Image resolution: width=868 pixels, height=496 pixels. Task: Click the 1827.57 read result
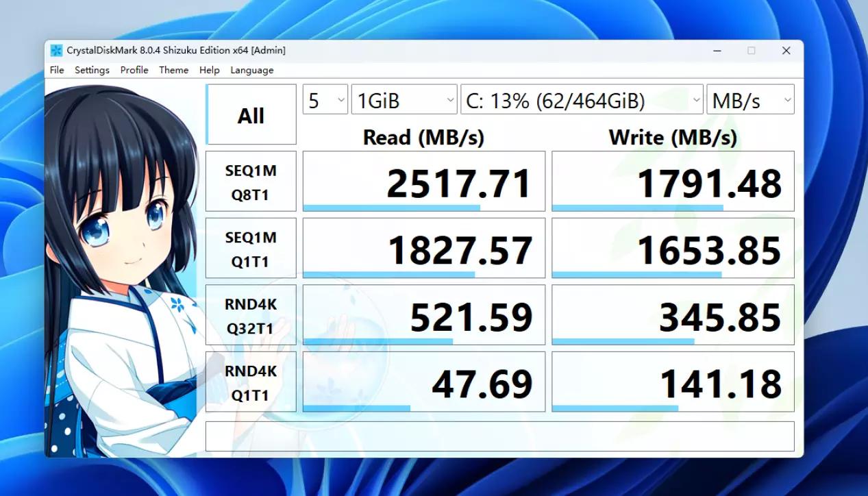click(424, 248)
